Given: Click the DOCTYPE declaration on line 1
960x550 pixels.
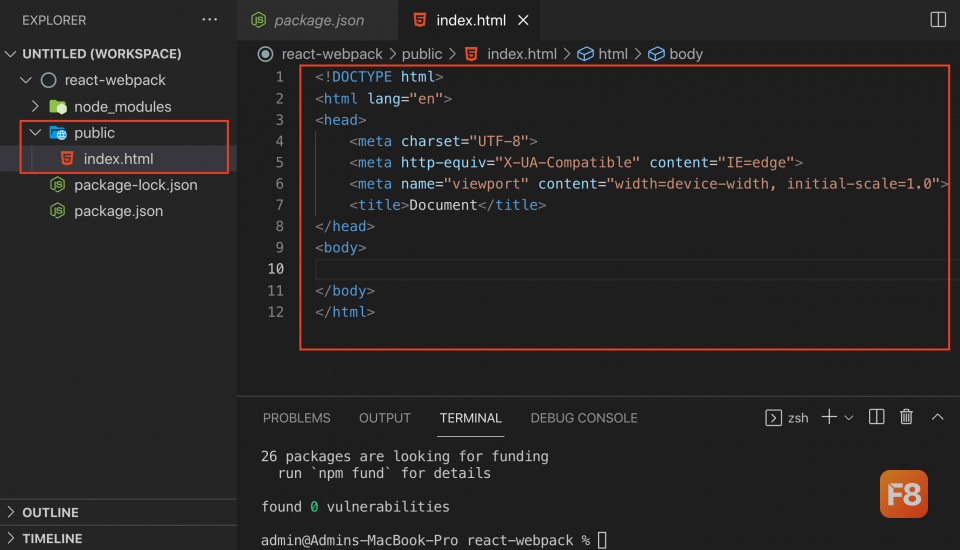Looking at the screenshot, I should point(379,77).
